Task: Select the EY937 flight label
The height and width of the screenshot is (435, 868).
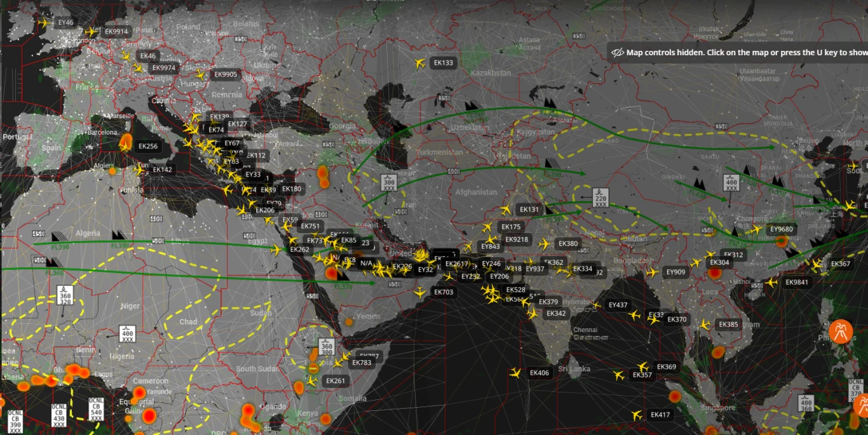Action: [535, 269]
